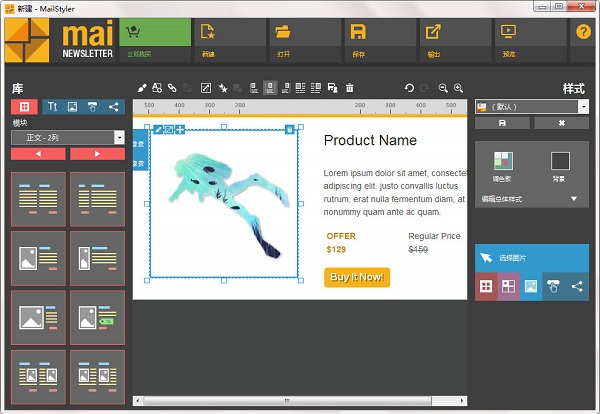Viewport: 600px width, 414px height.
Task: Click the 输出 export icon
Action: (x=433, y=33)
